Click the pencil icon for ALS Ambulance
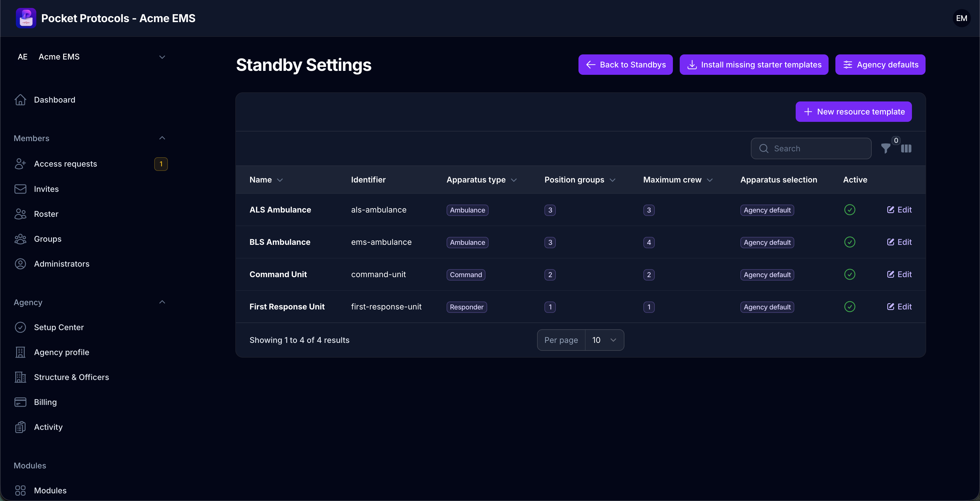The height and width of the screenshot is (501, 980). coord(890,210)
